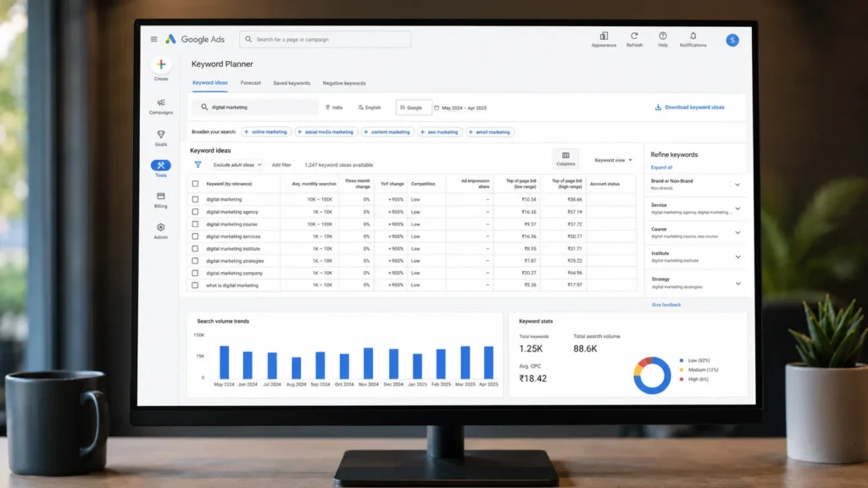Viewport: 868px width, 488px height.
Task: Add online marketing to broaden search
Action: (266, 132)
